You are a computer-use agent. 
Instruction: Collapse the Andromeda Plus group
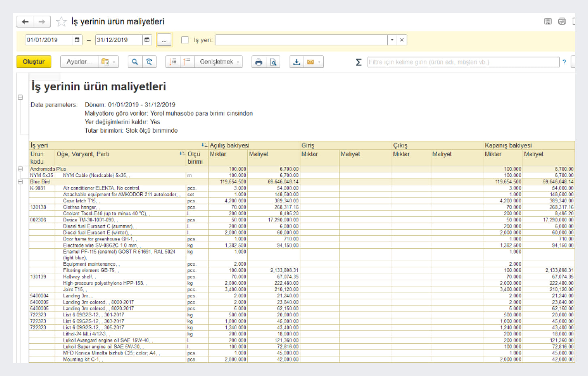click(20, 169)
